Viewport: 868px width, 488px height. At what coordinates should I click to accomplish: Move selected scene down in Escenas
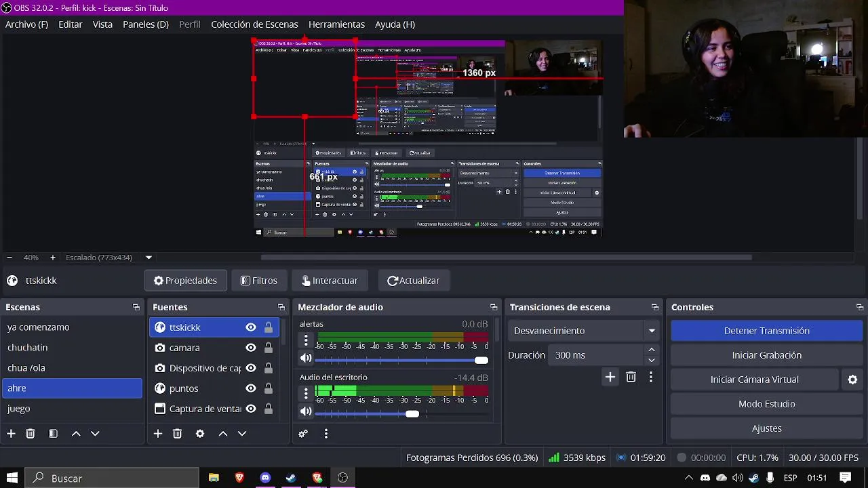point(95,434)
